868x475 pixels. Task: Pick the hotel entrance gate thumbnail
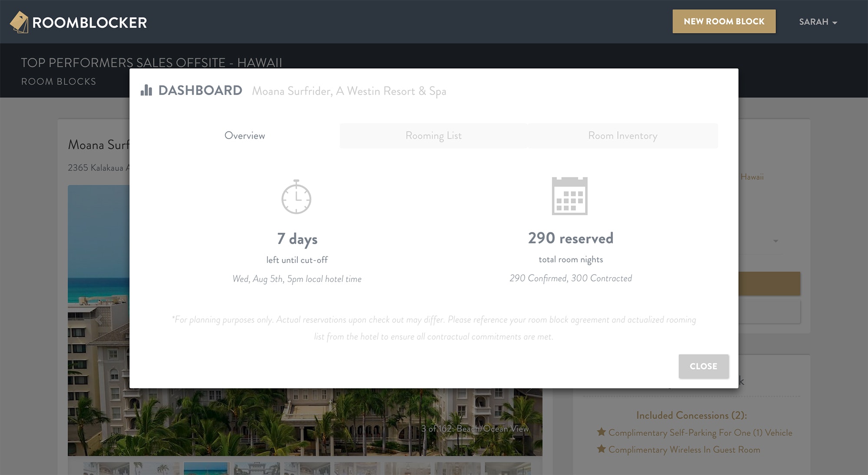[x=256, y=468]
